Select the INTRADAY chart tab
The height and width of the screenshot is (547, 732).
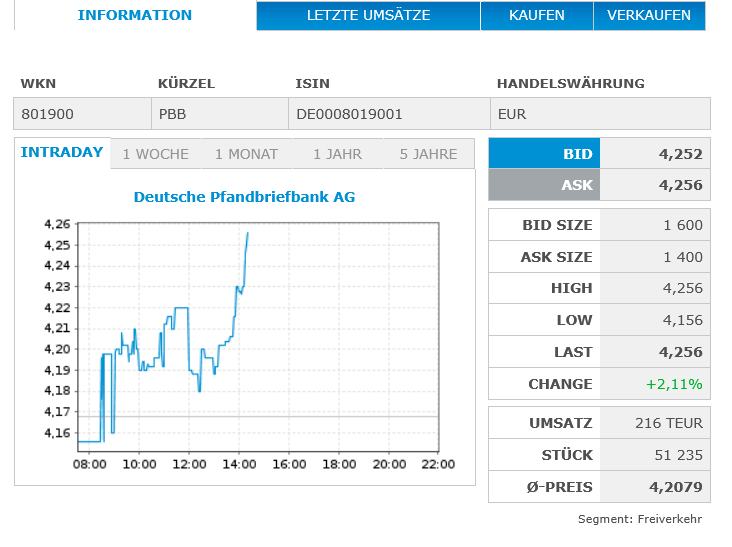(x=62, y=153)
